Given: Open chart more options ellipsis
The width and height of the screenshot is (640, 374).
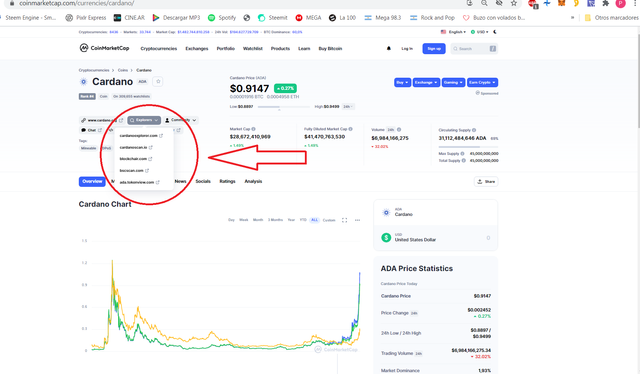Looking at the screenshot, I should (x=358, y=220).
